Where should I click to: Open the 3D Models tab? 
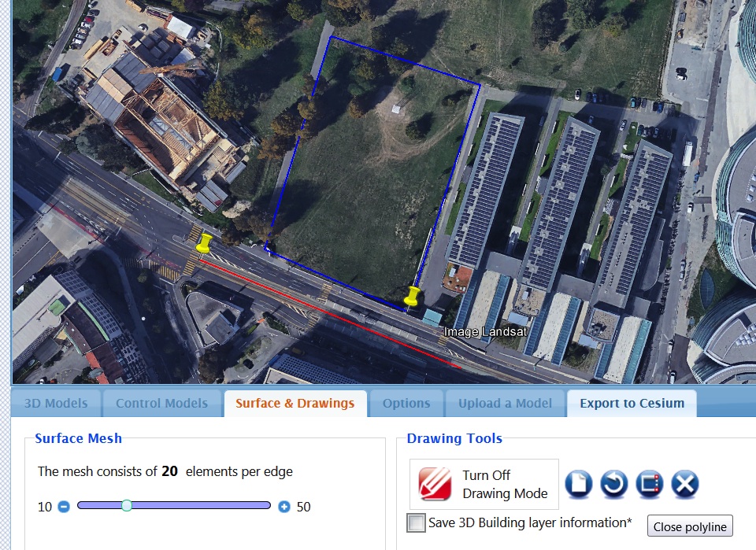coord(56,403)
